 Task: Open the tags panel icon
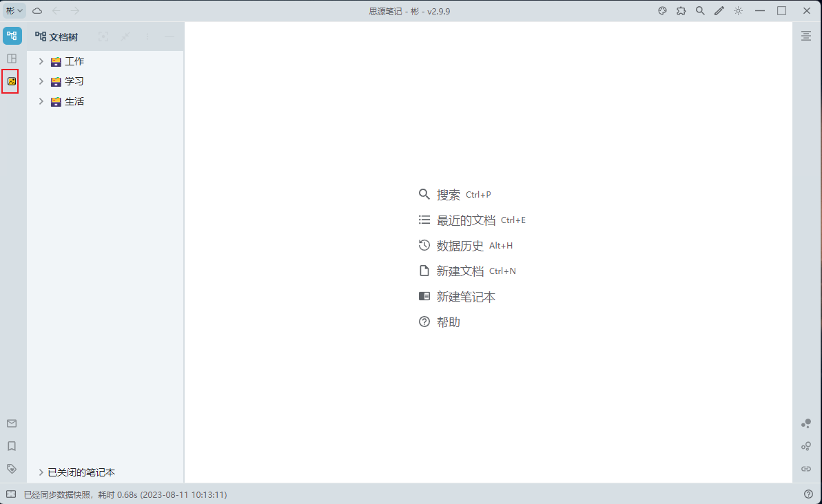tap(12, 468)
